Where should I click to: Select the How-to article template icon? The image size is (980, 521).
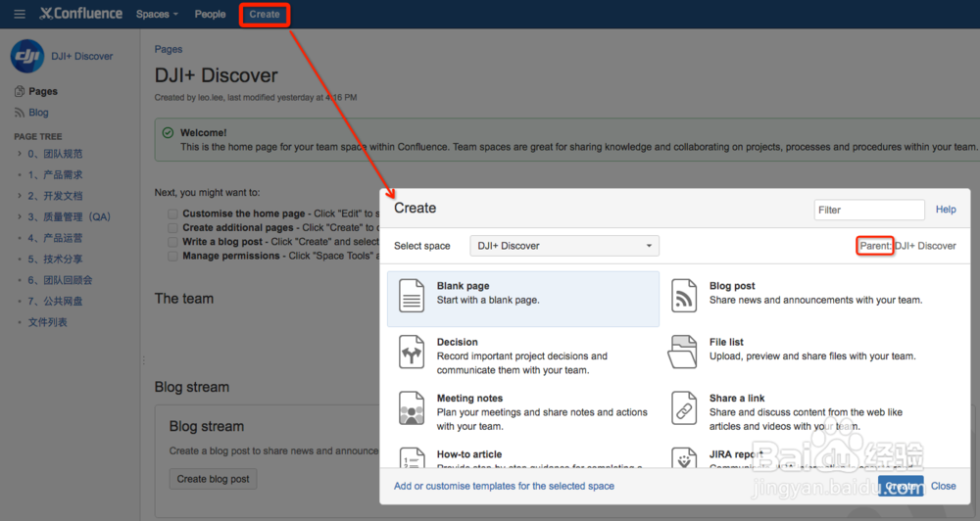click(x=412, y=458)
